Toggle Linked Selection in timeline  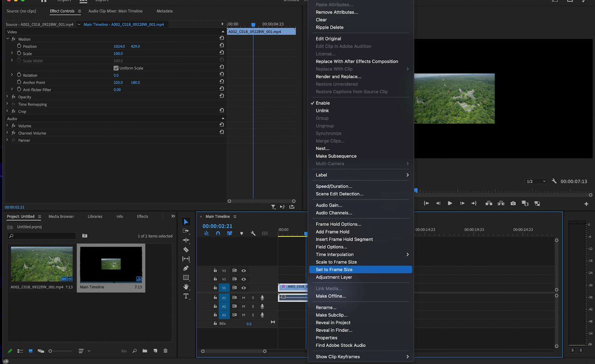[x=230, y=233]
